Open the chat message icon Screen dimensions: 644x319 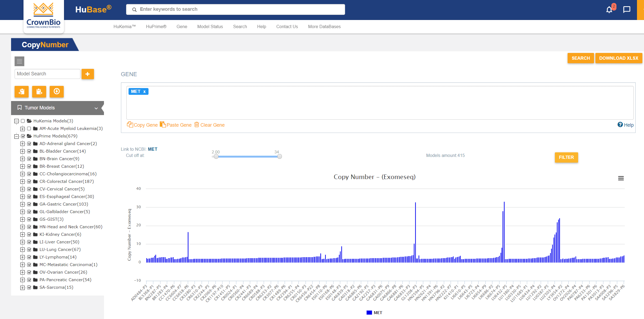coord(626,10)
